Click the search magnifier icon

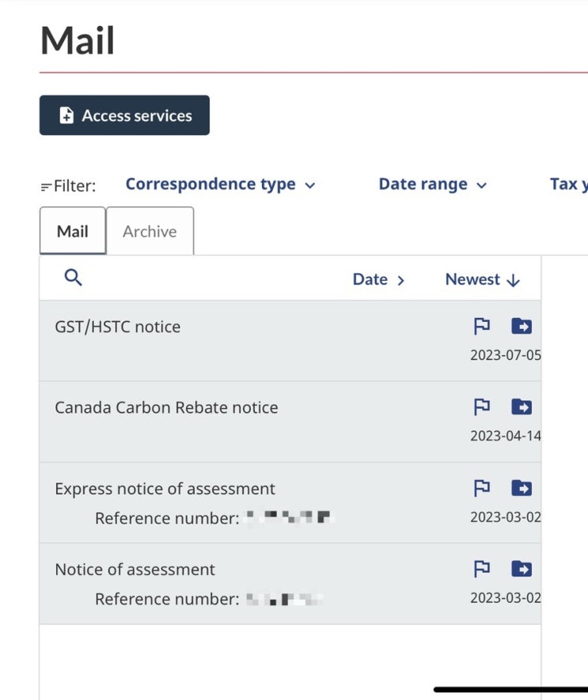(74, 278)
